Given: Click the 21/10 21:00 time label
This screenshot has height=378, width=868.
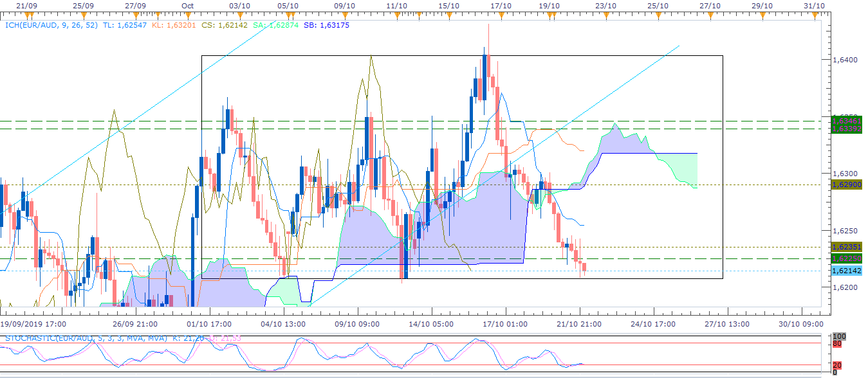Looking at the screenshot, I should [579, 324].
